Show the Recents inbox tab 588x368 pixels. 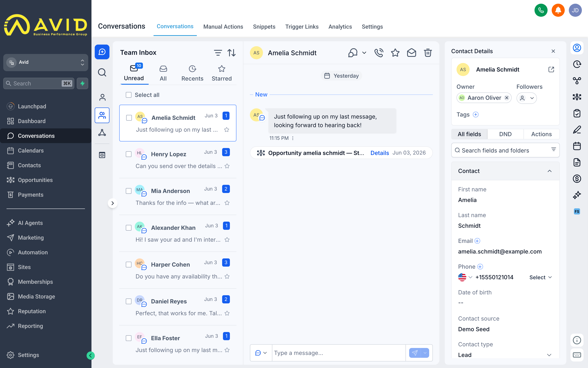[x=192, y=73]
